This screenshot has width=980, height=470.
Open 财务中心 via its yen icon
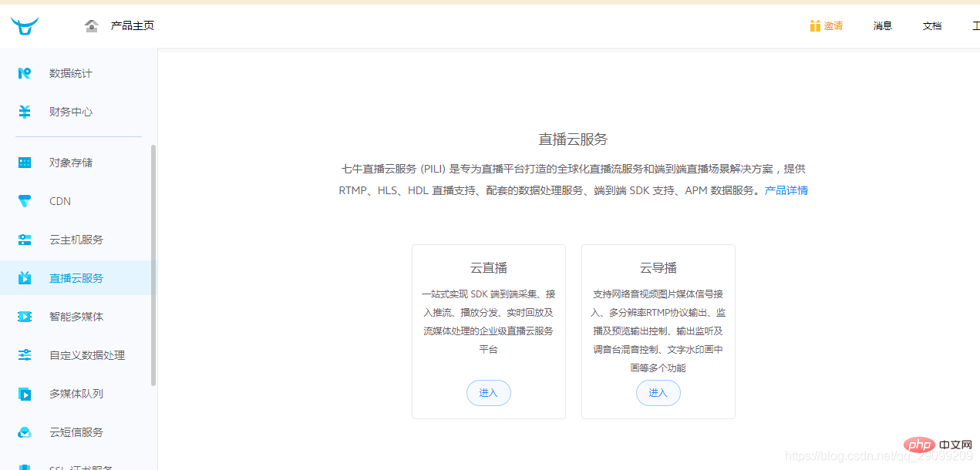click(24, 111)
